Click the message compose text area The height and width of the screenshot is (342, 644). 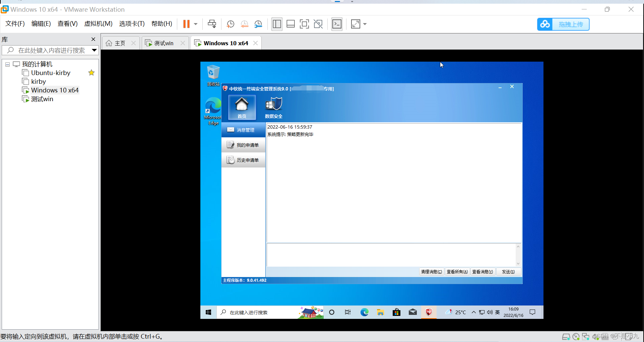click(x=391, y=255)
